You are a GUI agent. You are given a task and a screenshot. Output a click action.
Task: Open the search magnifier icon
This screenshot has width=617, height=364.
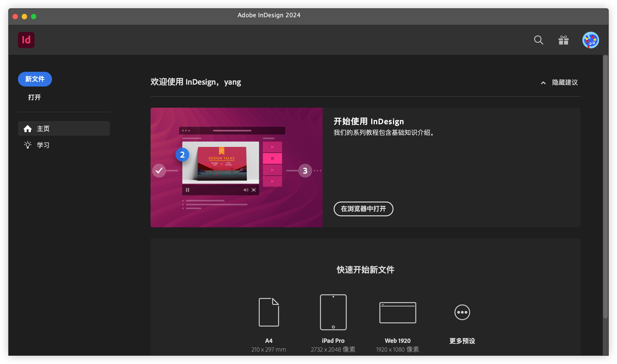point(538,40)
